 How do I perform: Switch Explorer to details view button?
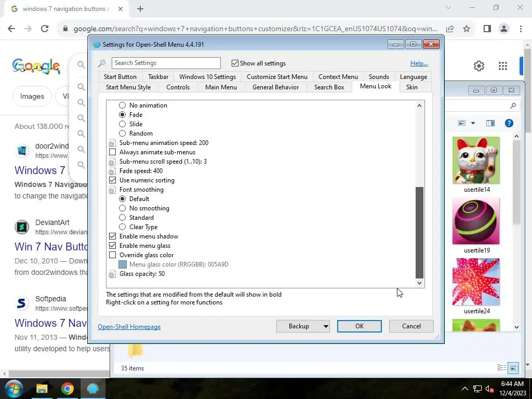(501, 368)
